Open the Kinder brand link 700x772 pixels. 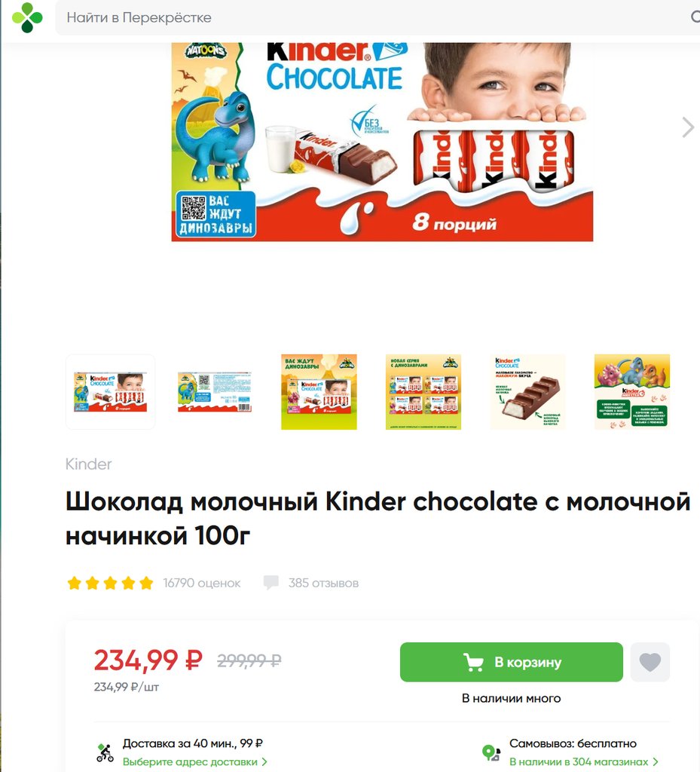pos(89,464)
